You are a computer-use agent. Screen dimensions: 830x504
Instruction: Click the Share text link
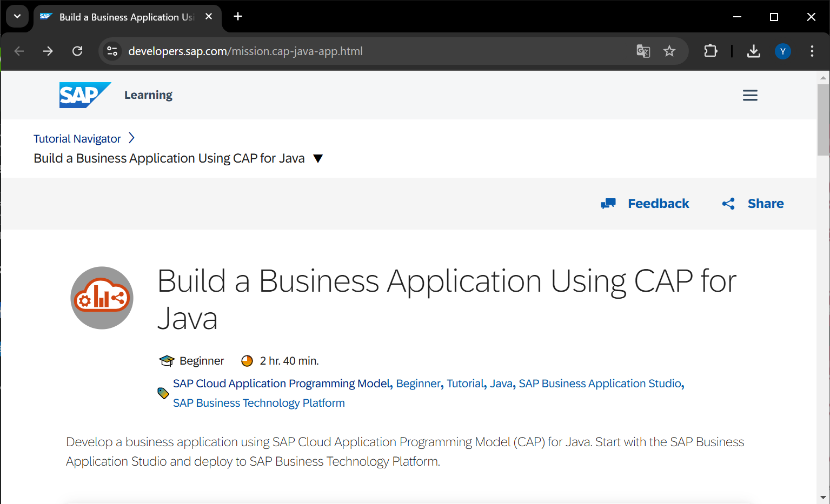click(x=766, y=204)
